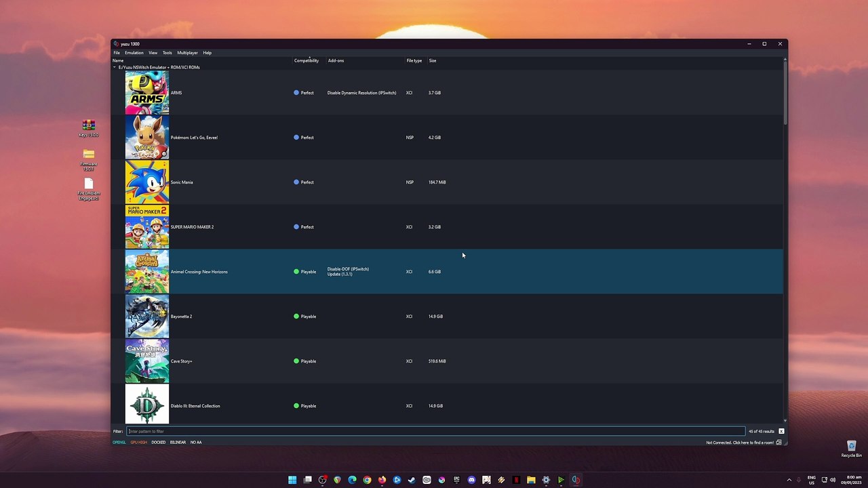Screen dimensions: 868x488
Task: Select the Bayonetta 2 cover icon
Action: pos(147,317)
